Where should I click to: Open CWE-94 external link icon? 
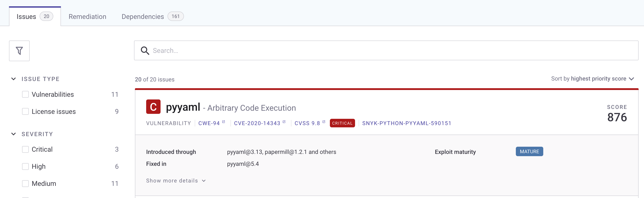(224, 122)
